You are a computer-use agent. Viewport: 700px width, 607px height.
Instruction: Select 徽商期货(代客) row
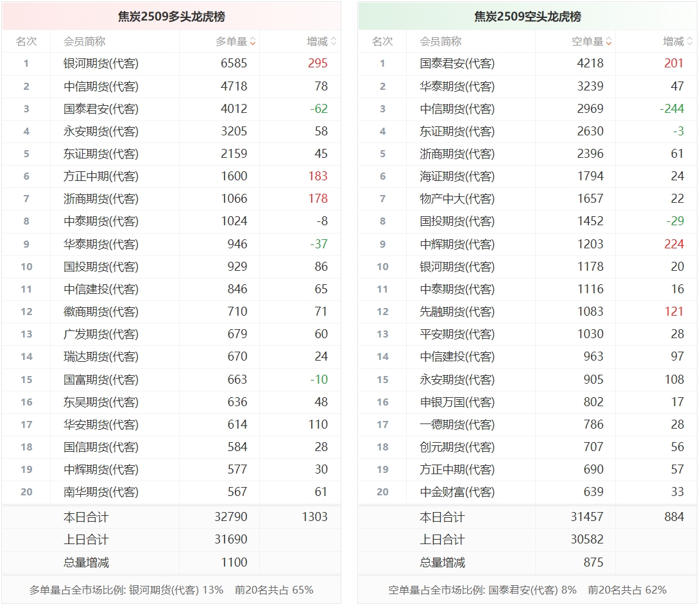pyautogui.click(x=171, y=312)
